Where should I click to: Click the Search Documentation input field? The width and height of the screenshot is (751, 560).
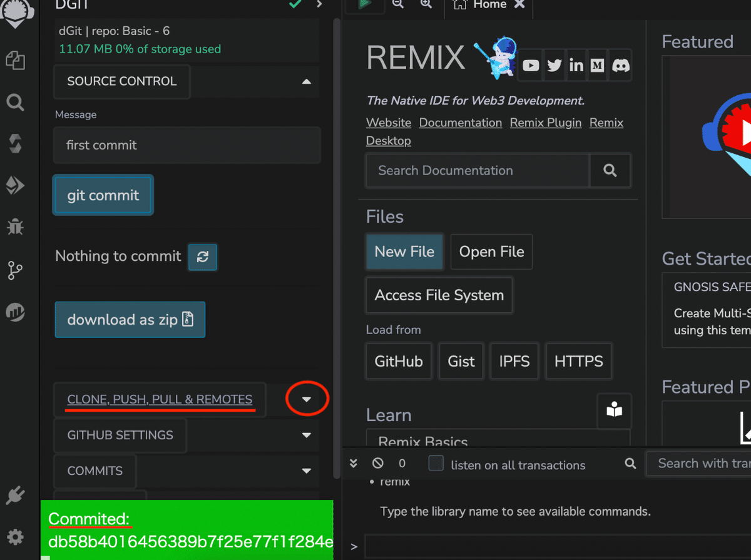click(x=478, y=170)
